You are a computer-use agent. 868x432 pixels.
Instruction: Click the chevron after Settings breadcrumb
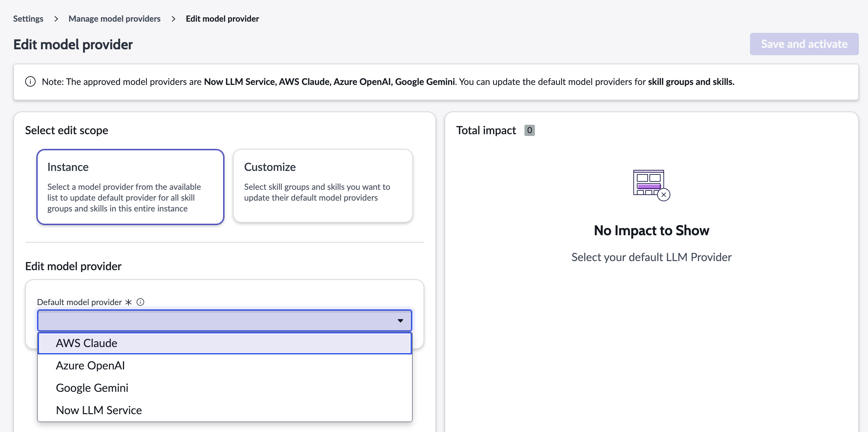[56, 19]
